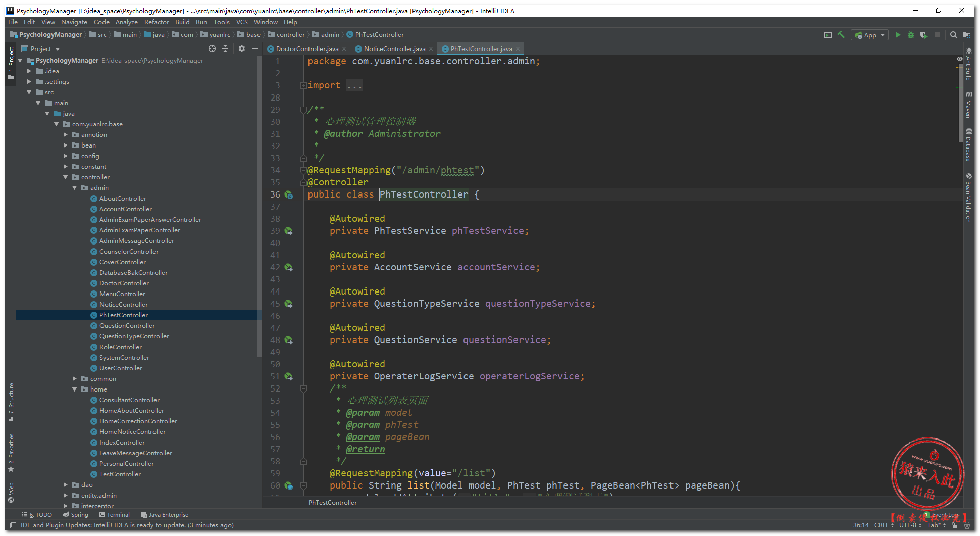980x536 pixels.
Task: Open the TODO tool window
Action: point(37,515)
